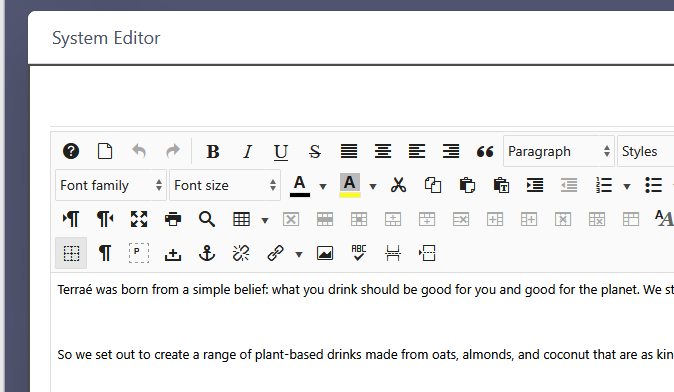The image size is (674, 392).
Task: Turn off the highlighted visual aids grid
Action: click(71, 254)
